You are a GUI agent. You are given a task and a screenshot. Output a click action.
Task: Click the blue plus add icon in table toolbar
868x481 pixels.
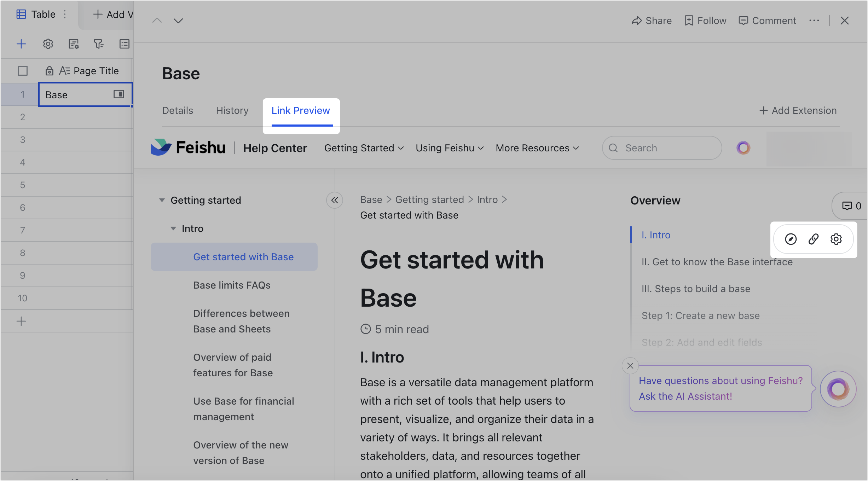pyautogui.click(x=21, y=44)
